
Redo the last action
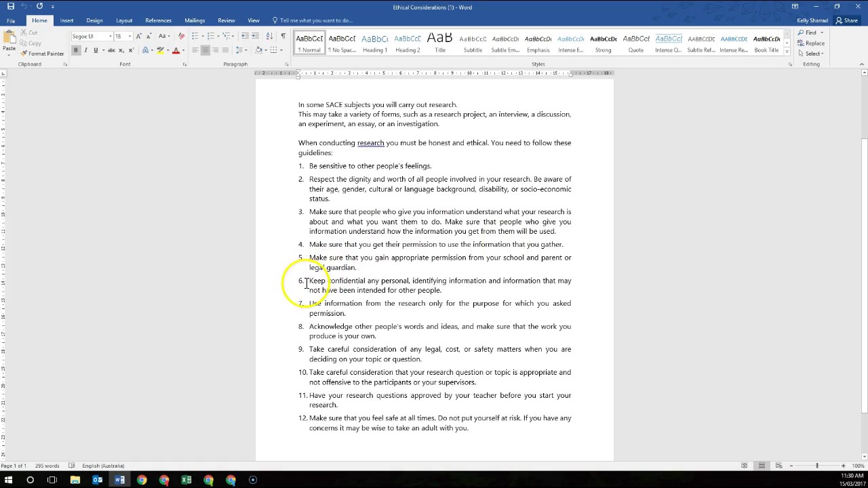pyautogui.click(x=39, y=6)
